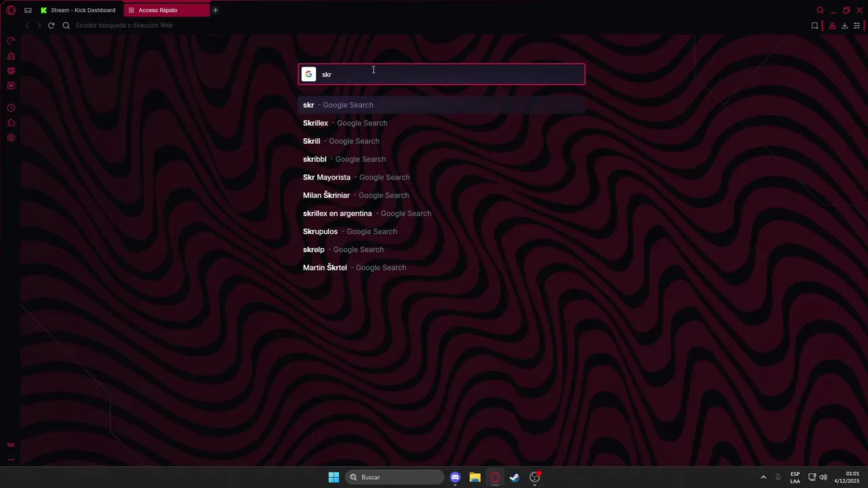The image size is (868, 488).
Task: Open the Easy Setup sliders icon
Action: point(856,26)
